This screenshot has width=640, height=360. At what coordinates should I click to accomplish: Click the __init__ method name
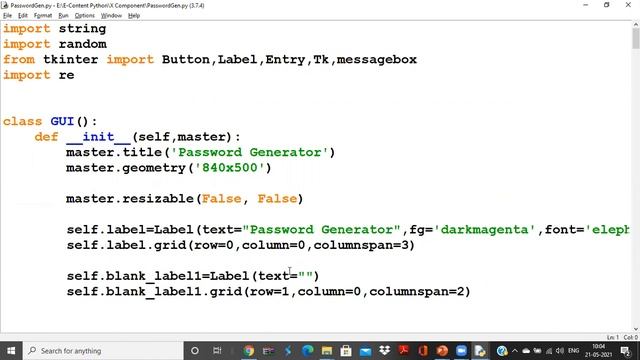98,137
